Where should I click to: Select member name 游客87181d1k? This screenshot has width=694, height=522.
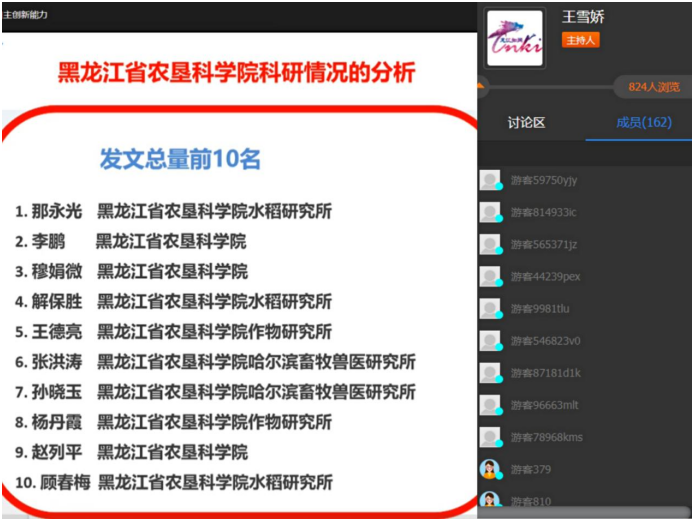pos(546,373)
